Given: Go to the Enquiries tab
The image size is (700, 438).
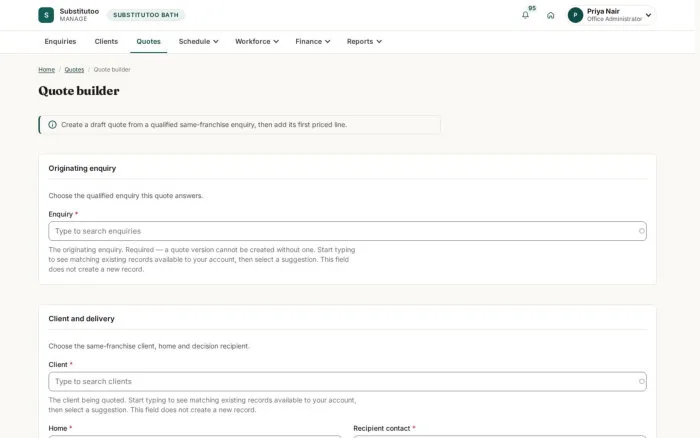Looking at the screenshot, I should [60, 42].
